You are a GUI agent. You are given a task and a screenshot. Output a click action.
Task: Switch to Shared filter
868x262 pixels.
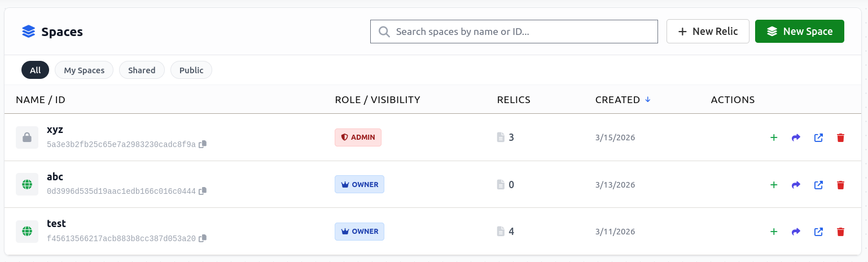pyautogui.click(x=142, y=70)
